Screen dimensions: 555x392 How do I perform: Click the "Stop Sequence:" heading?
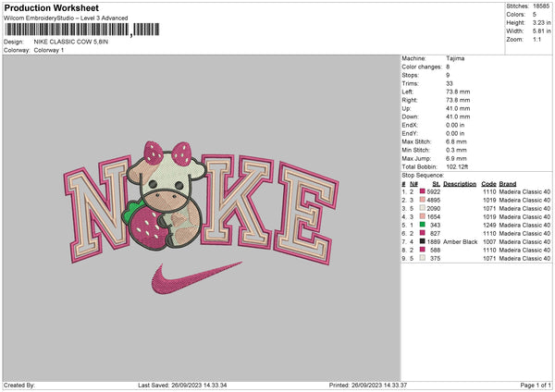[x=423, y=175]
